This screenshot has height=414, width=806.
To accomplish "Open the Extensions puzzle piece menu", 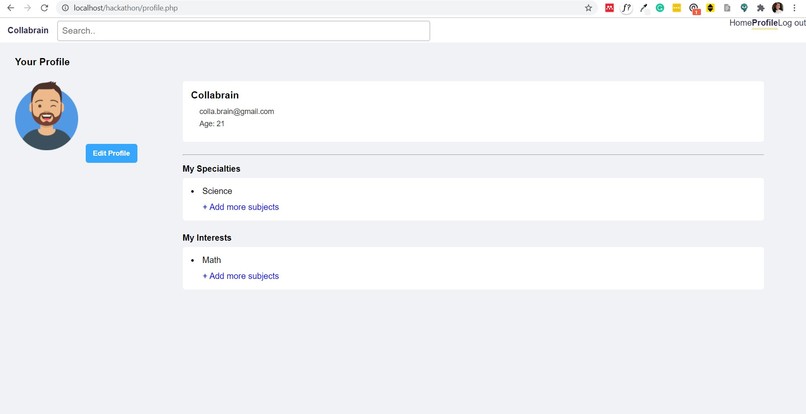I will pyautogui.click(x=761, y=8).
